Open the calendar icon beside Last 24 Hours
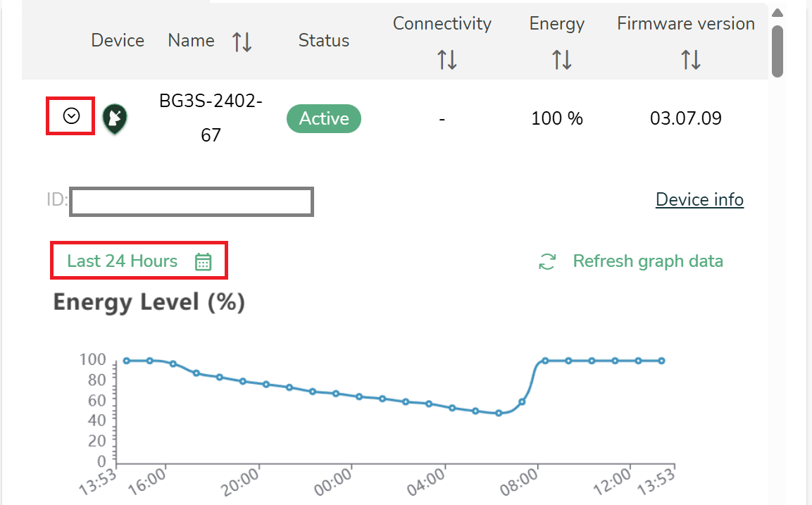Viewport: 812px width, 505px height. pyautogui.click(x=203, y=262)
